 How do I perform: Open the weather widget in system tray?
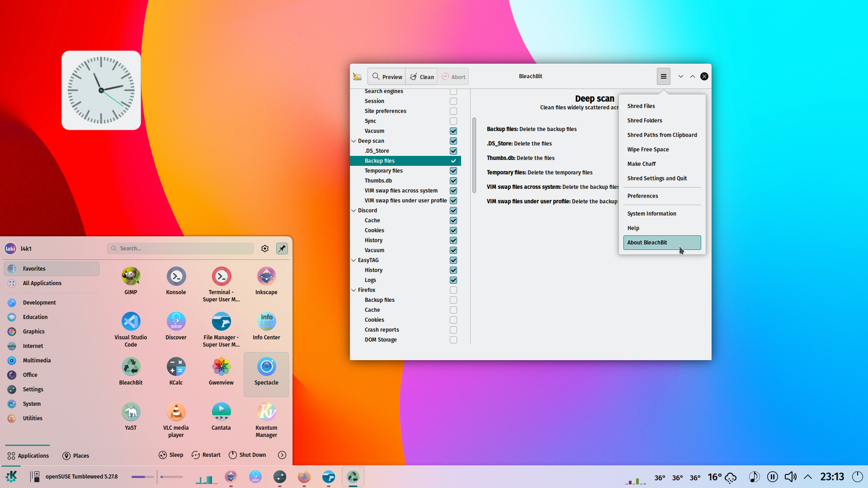coord(722,477)
